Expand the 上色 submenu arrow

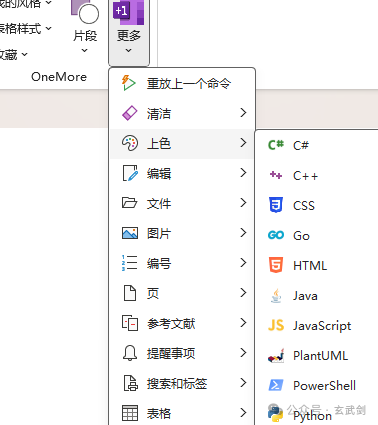click(243, 143)
